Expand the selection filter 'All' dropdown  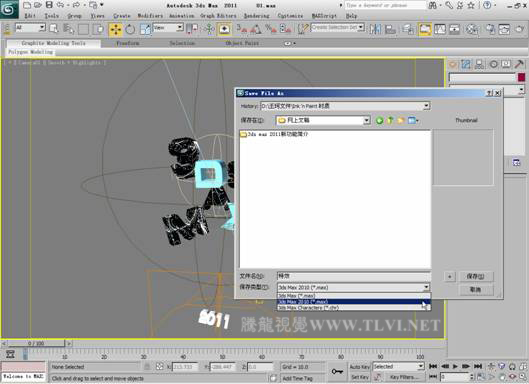(42, 28)
